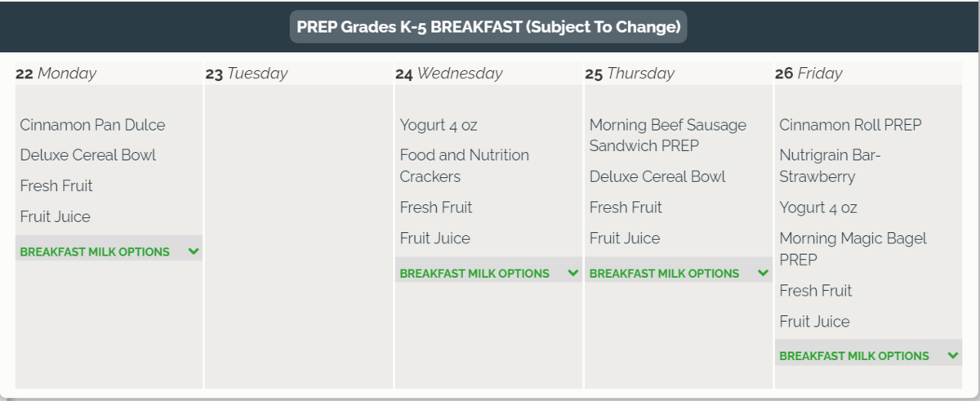
Task: Click the 26 Friday day header
Action: coord(808,74)
